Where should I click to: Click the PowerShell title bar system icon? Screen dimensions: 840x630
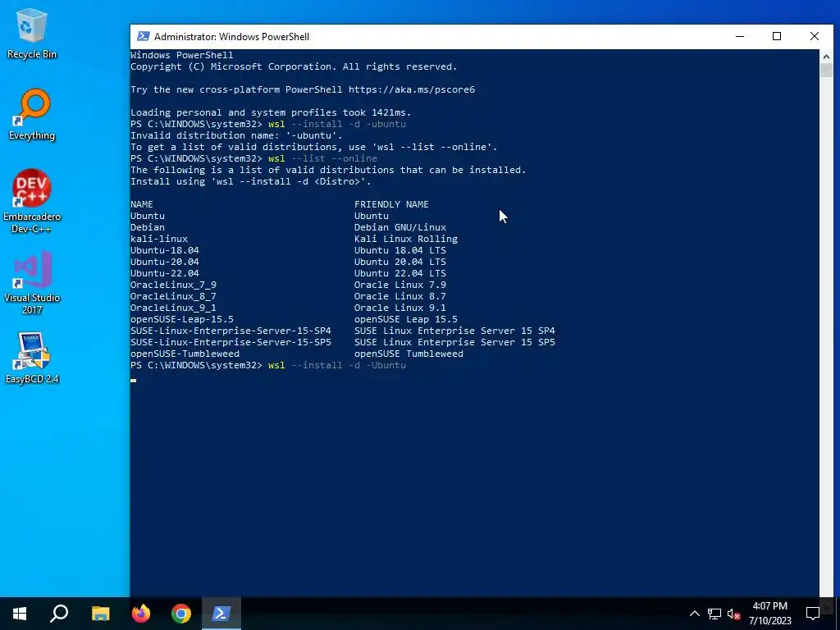(x=143, y=36)
